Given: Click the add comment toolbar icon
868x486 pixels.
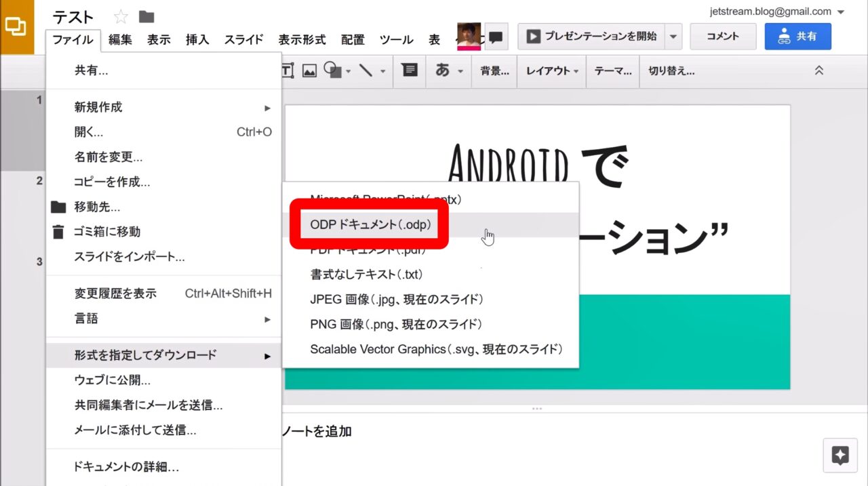Looking at the screenshot, I should [x=410, y=70].
